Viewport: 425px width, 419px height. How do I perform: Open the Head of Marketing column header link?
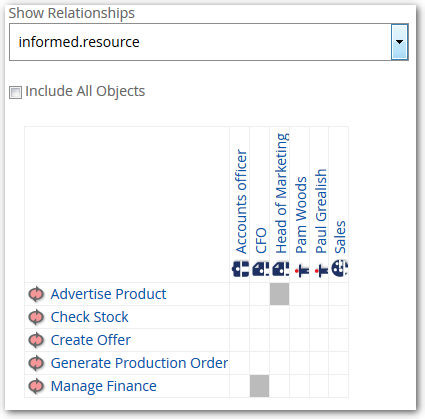point(281,193)
